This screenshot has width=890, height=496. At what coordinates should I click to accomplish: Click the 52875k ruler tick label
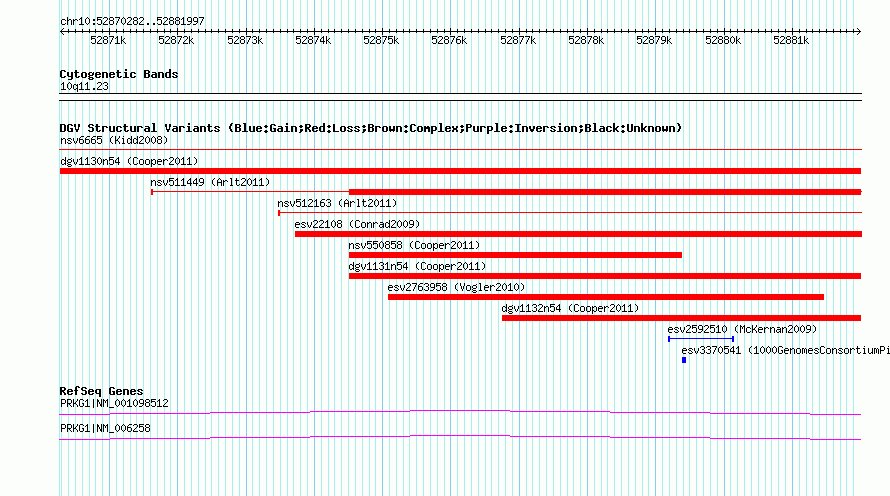tap(381, 40)
